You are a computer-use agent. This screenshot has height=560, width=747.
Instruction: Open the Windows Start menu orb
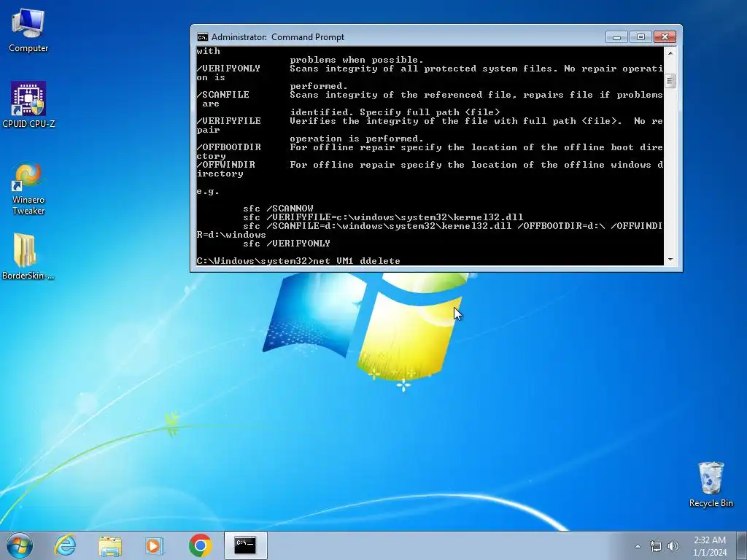[20, 545]
